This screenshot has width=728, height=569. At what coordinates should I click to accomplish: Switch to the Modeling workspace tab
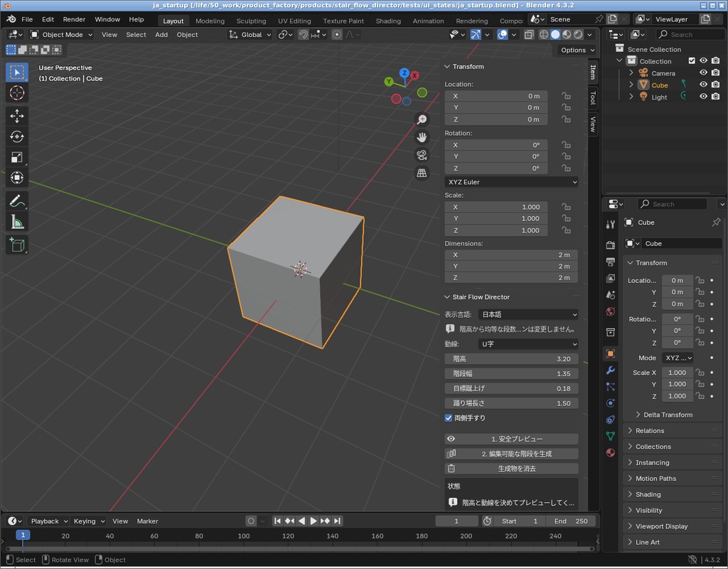(210, 21)
